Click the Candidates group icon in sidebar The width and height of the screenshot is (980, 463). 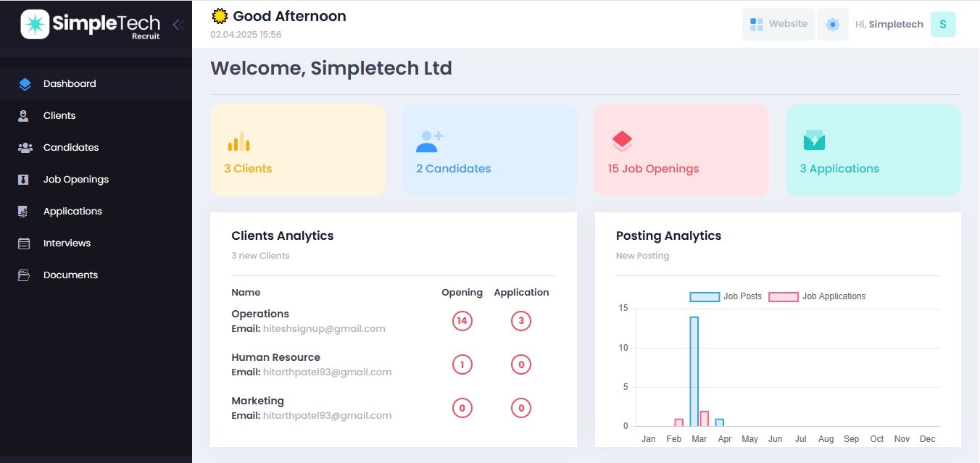[x=25, y=148]
